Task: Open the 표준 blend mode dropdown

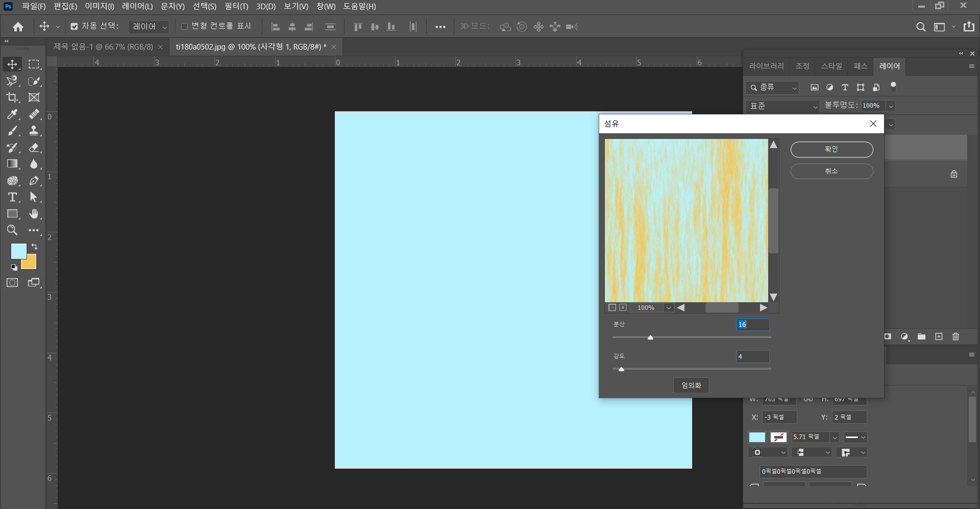Action: [x=782, y=106]
